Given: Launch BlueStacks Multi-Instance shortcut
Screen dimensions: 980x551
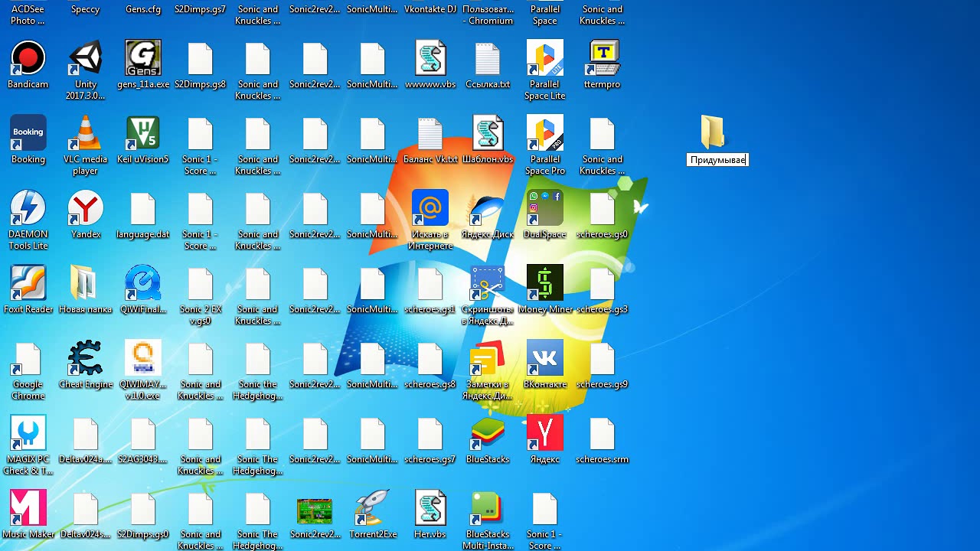Looking at the screenshot, I should (x=488, y=509).
